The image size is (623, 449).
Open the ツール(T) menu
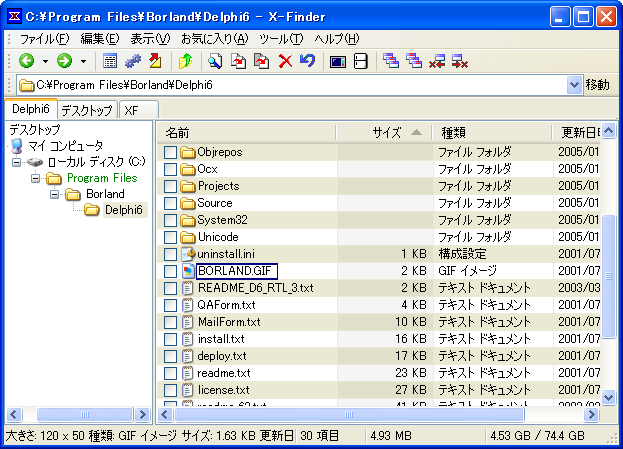coord(281,38)
